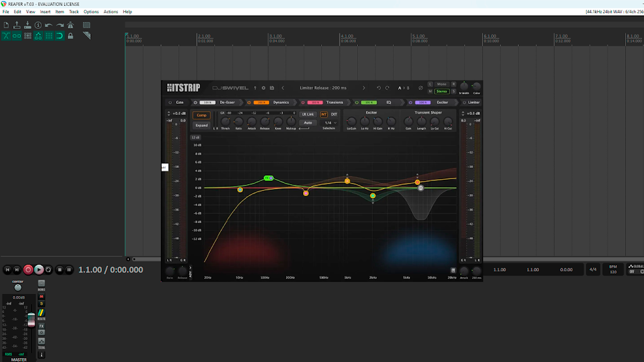Open 1/4 sidechain dropdown
This screenshot has height=362, width=644.
pyautogui.click(x=330, y=123)
